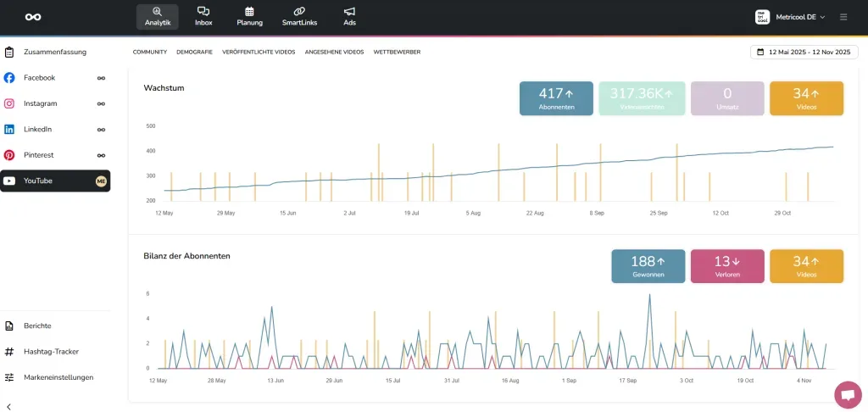Open Markeneinstellungen settings
Image resolution: width=868 pixels, height=412 pixels.
tap(58, 377)
